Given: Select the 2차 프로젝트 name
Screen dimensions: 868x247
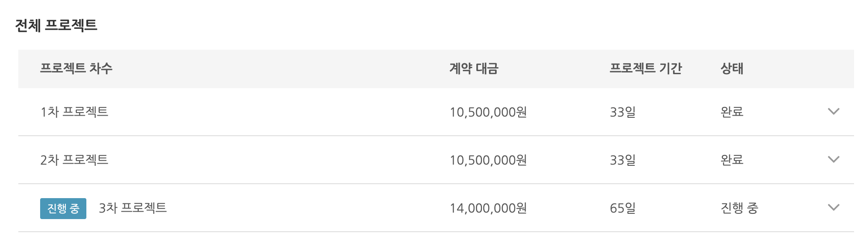Looking at the screenshot, I should (74, 160).
